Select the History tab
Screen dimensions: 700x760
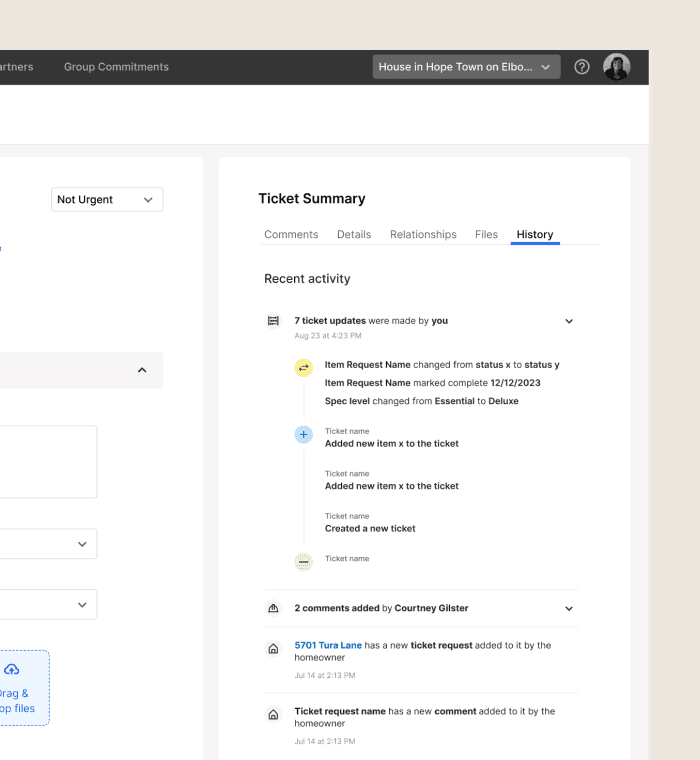point(535,235)
